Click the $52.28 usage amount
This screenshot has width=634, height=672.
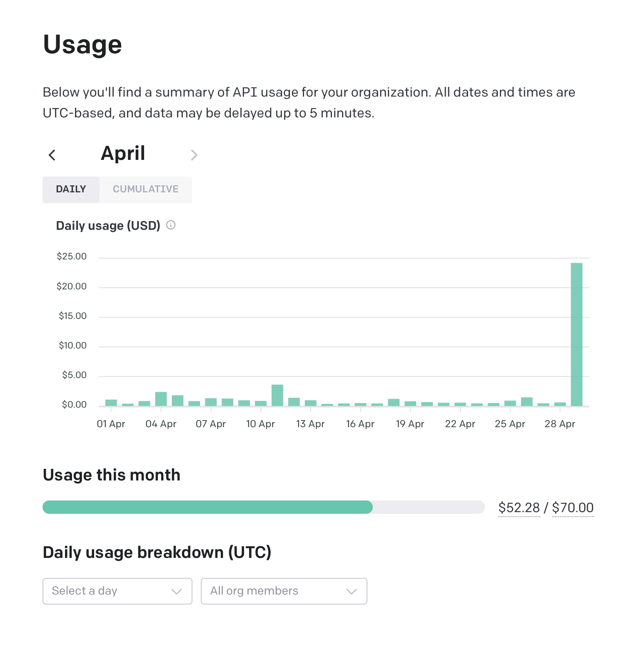[519, 508]
